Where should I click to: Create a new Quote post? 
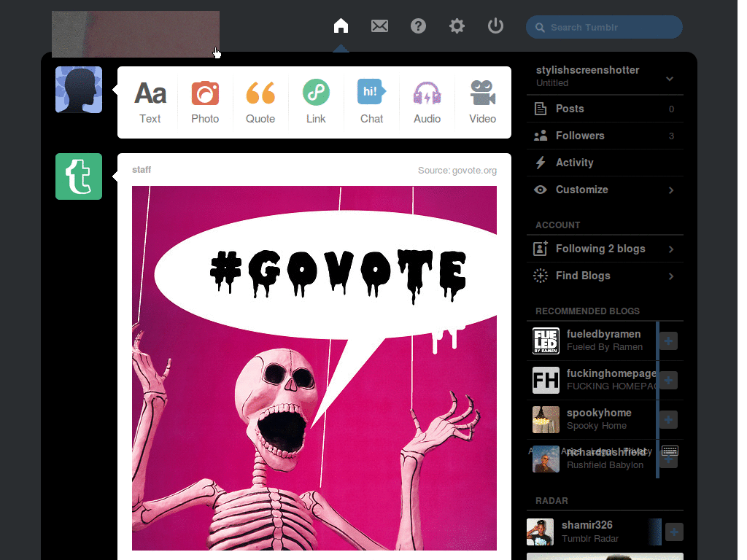260,102
